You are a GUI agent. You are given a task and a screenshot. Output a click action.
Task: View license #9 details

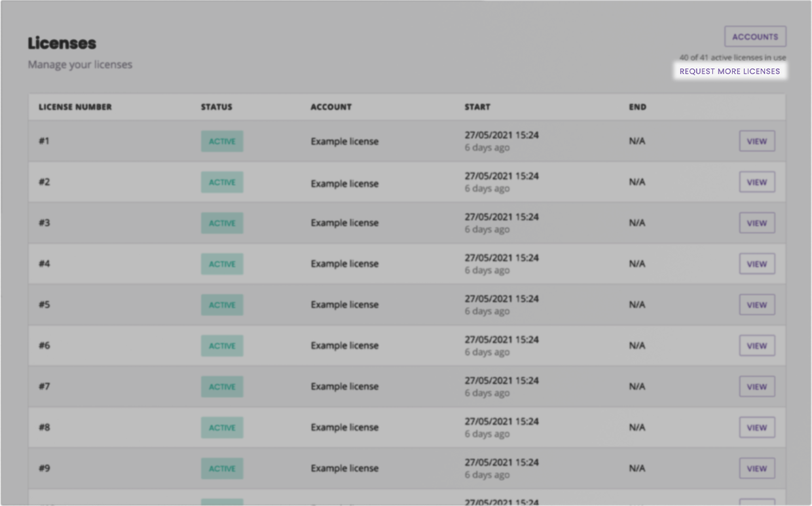tap(757, 469)
